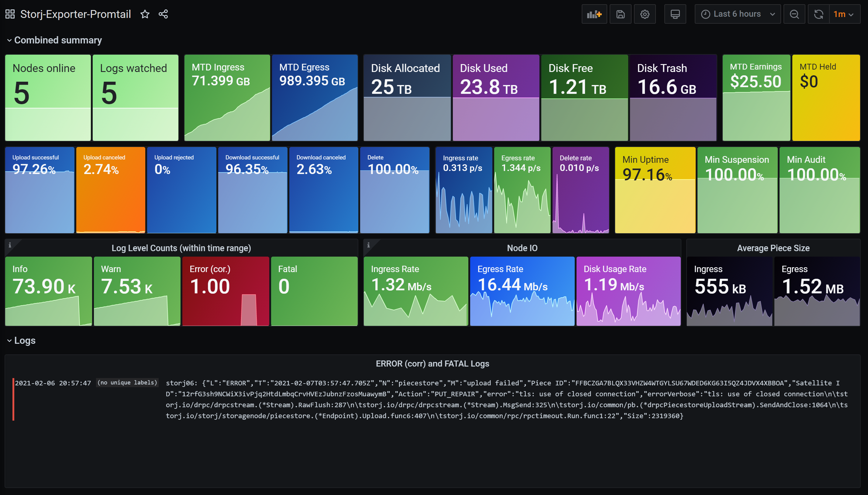Click the Upload rejected stat
The image size is (868, 495).
coord(182,190)
